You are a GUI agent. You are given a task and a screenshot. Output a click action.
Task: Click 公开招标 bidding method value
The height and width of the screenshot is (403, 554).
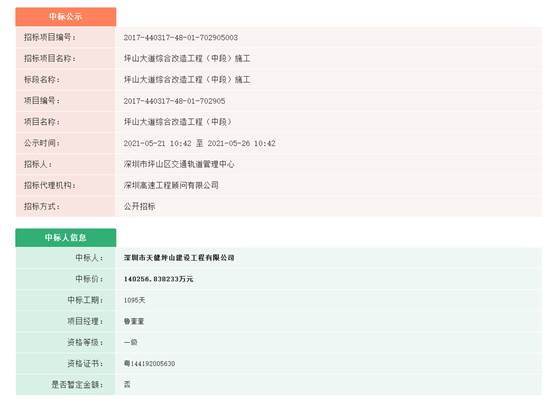pyautogui.click(x=139, y=206)
